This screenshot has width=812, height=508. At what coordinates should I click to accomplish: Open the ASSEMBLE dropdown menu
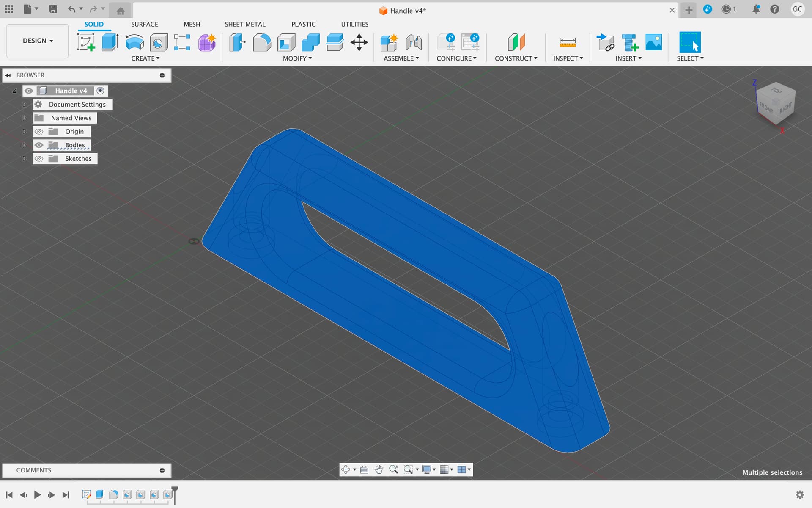tap(401, 58)
